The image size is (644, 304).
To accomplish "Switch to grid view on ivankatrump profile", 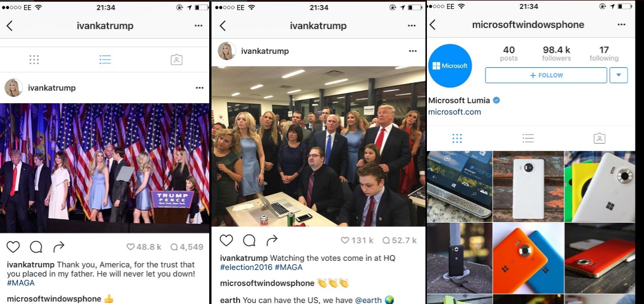I will pos(34,59).
